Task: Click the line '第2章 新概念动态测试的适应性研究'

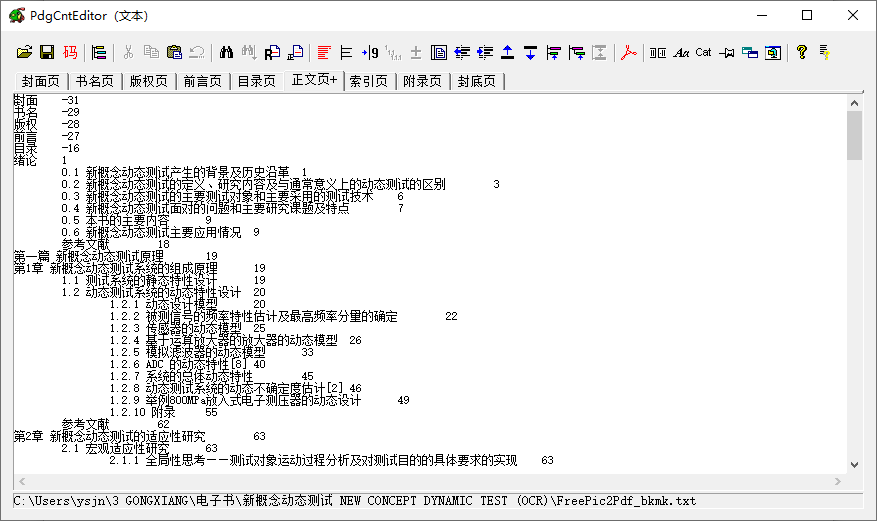Action: (x=139, y=437)
